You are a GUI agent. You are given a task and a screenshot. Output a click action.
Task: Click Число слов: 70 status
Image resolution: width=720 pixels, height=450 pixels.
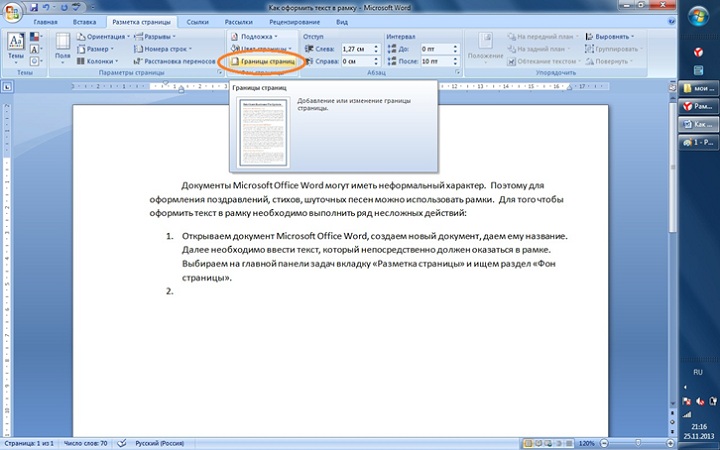click(x=85, y=444)
